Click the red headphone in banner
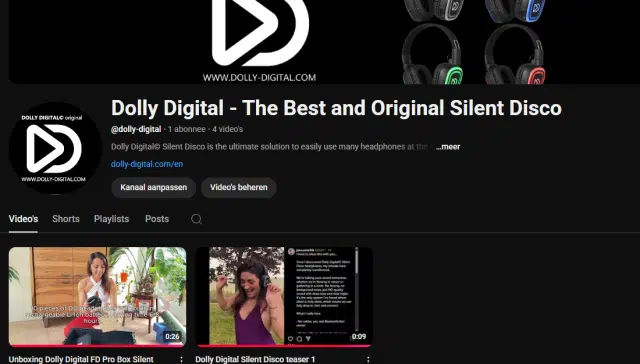Viewport: 640px width, 364px height. pyautogui.click(x=515, y=54)
